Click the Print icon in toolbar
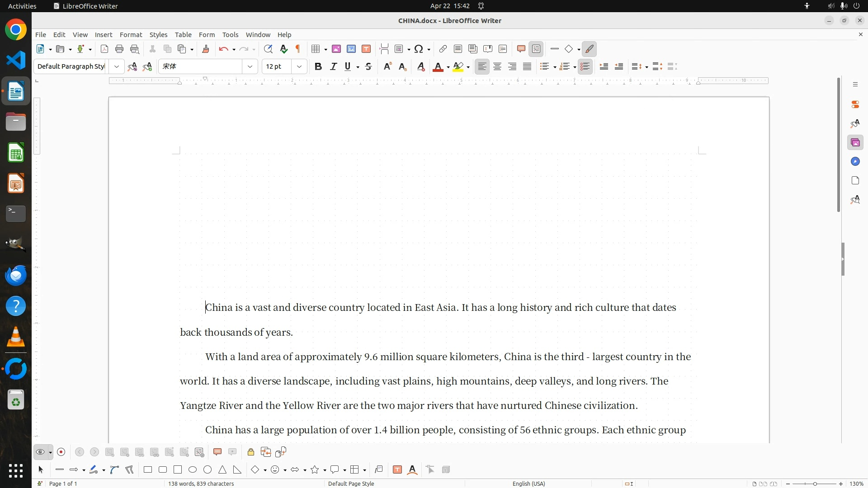This screenshot has width=868, height=488. (119, 49)
